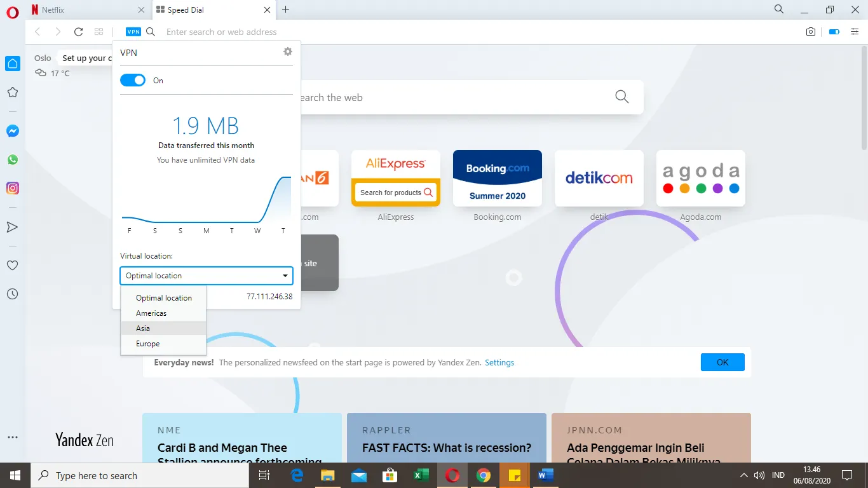
Task: Choose Europe from location list
Action: [148, 344]
